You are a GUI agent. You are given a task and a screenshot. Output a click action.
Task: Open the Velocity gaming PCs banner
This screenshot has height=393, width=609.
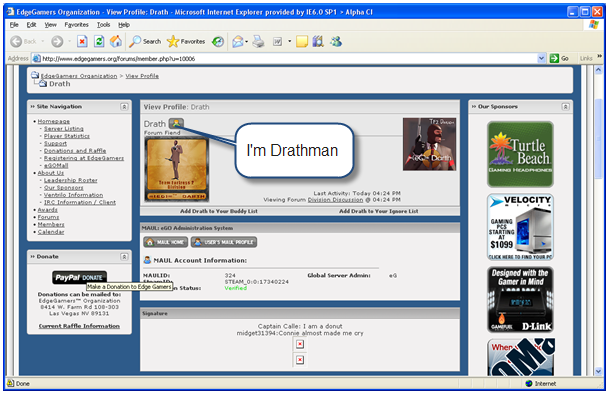point(520,227)
